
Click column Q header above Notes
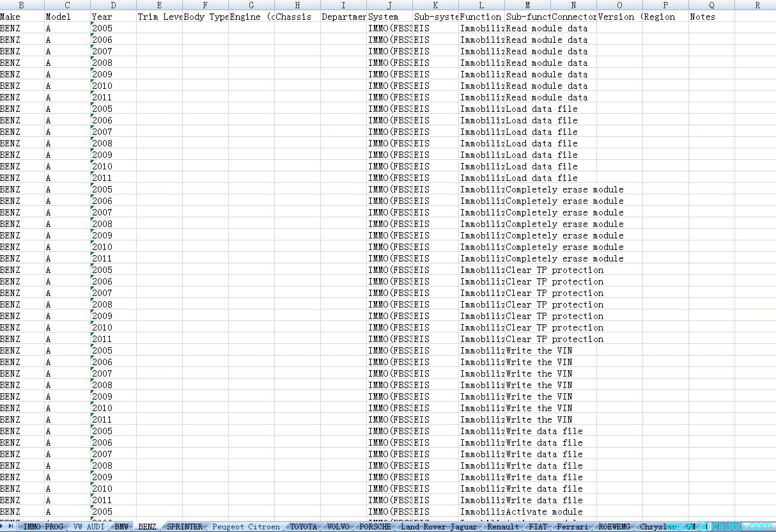pyautogui.click(x=711, y=5)
